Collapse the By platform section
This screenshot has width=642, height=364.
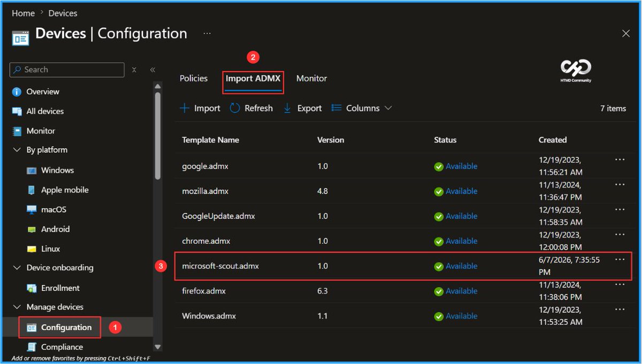17,150
